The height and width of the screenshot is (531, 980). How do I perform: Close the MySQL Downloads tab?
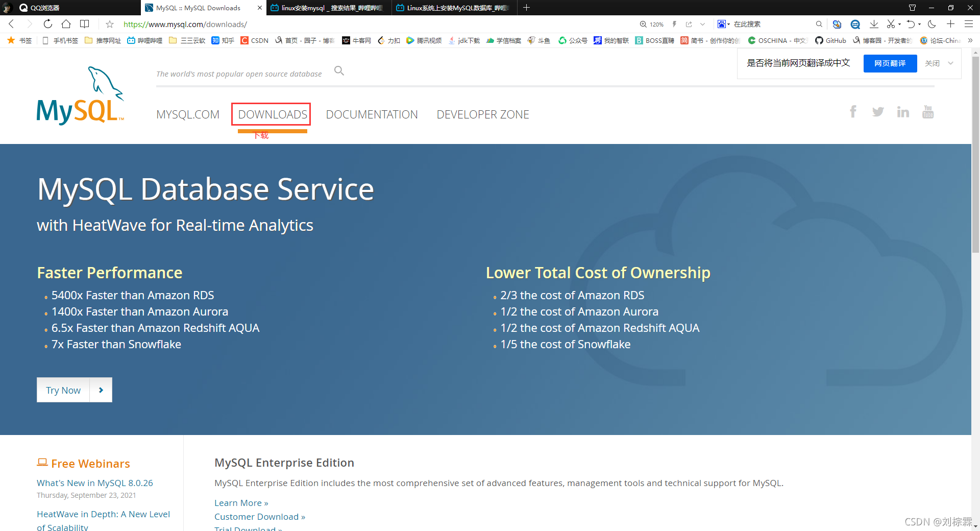point(259,8)
